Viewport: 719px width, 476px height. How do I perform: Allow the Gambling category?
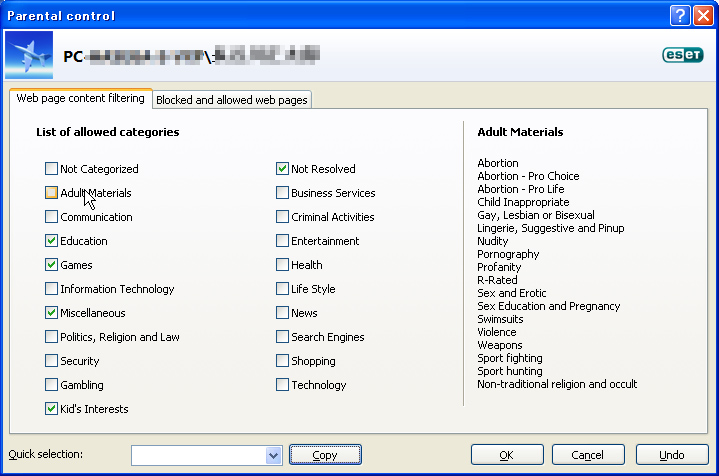coord(51,384)
